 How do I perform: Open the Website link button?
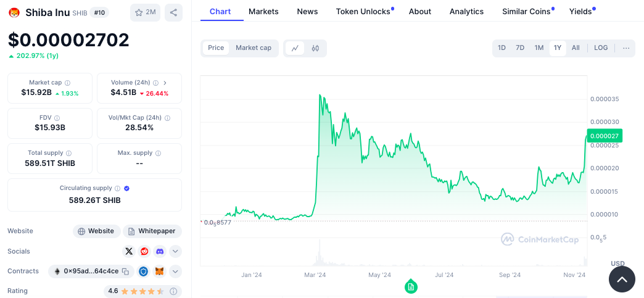[96, 231]
